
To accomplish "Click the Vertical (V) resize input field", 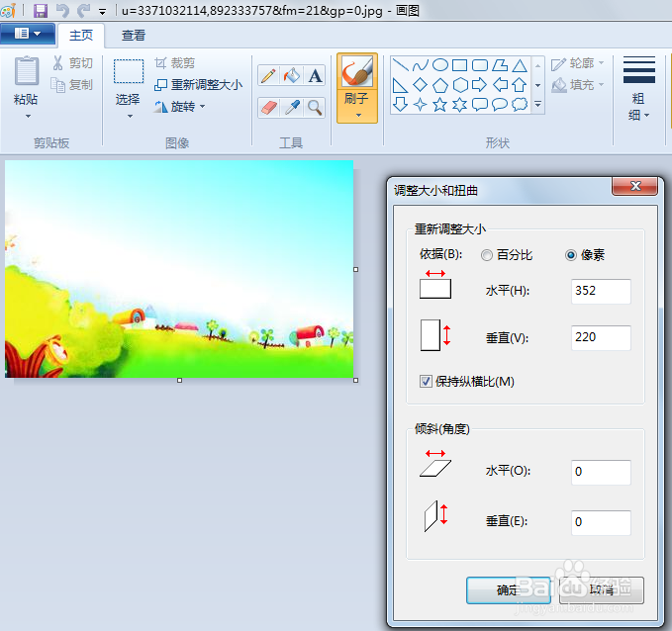I will point(601,337).
